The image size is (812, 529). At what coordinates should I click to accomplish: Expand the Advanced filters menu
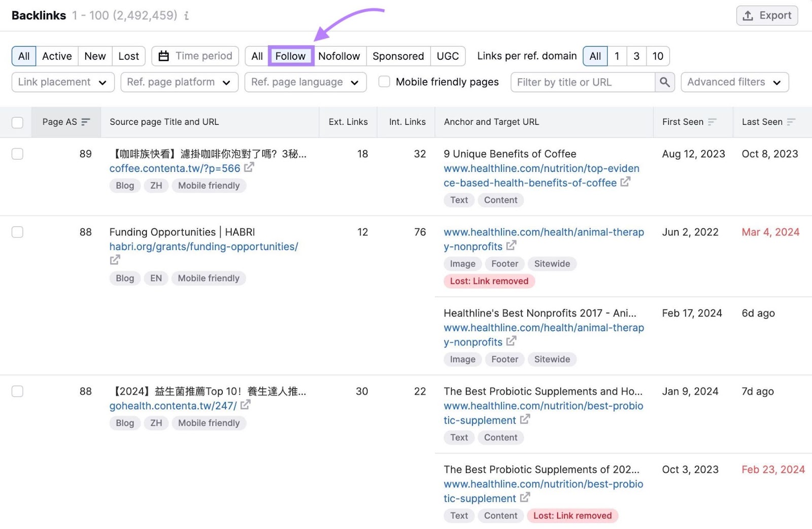(x=734, y=82)
